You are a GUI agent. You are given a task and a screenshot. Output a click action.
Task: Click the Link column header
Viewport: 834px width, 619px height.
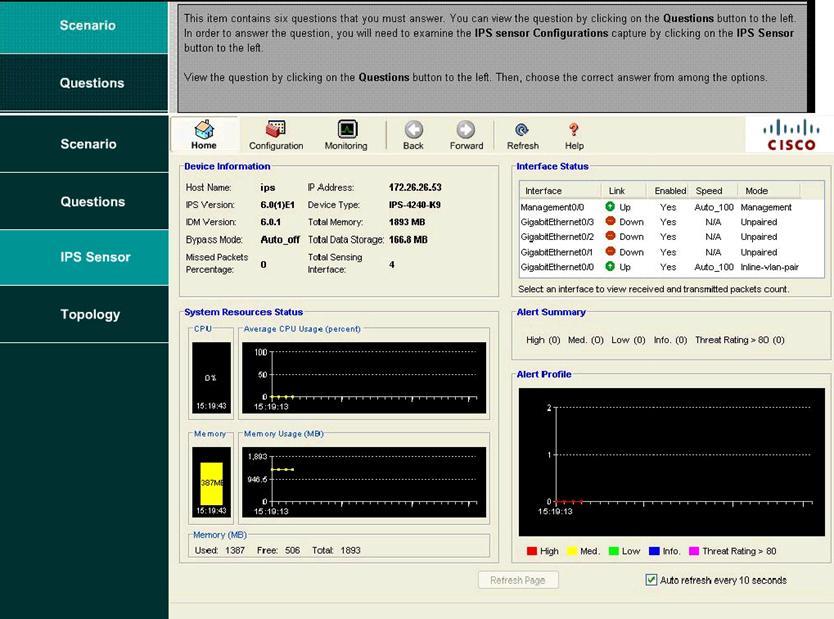pos(624,190)
